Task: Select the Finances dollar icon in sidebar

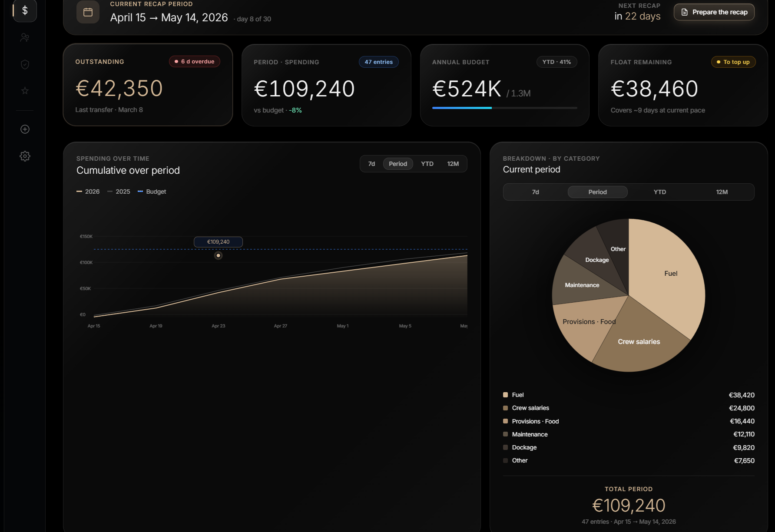Action: [25, 10]
